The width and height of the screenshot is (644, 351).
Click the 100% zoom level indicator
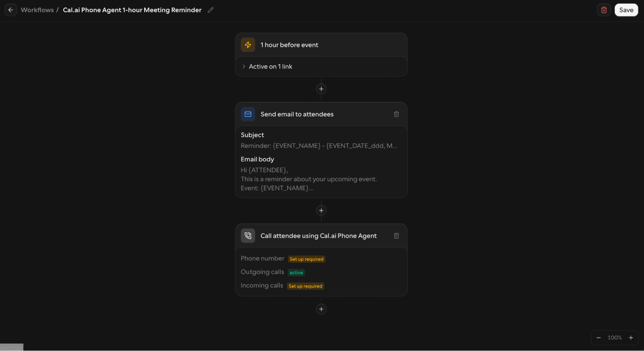coord(614,338)
